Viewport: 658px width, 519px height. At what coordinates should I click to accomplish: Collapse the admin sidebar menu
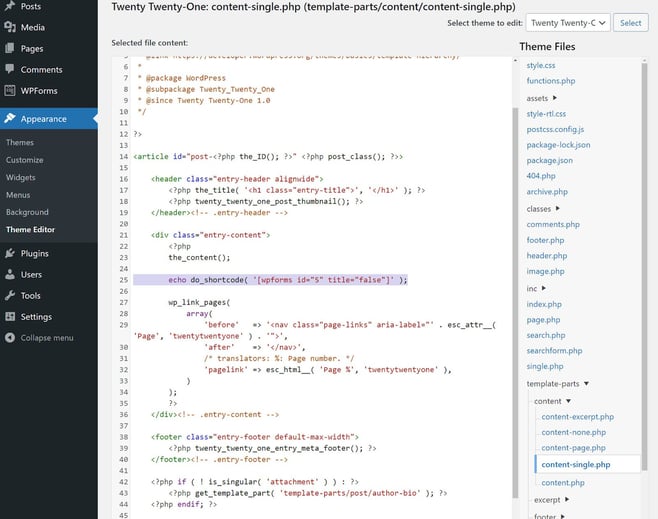[x=49, y=337]
